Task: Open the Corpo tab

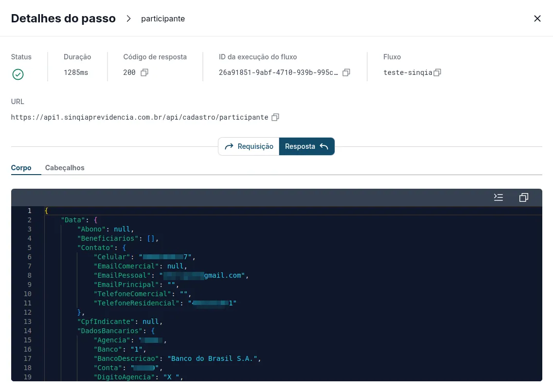Action: (21, 168)
